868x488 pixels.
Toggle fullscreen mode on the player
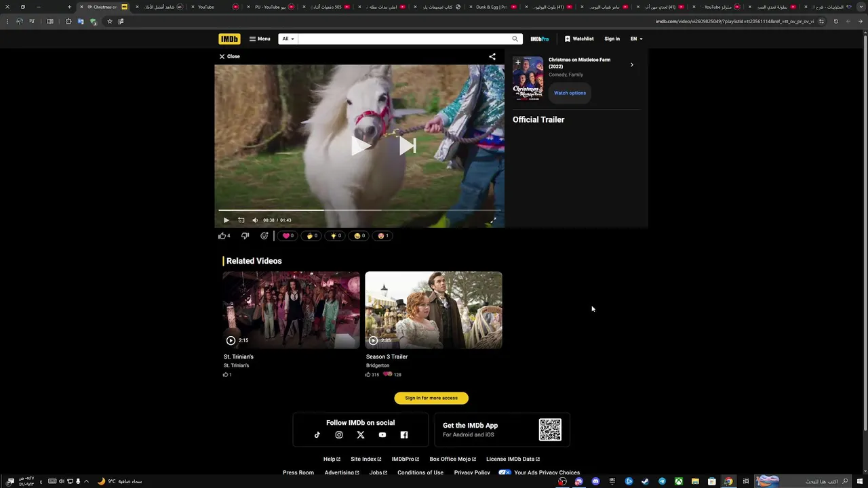[493, 220]
